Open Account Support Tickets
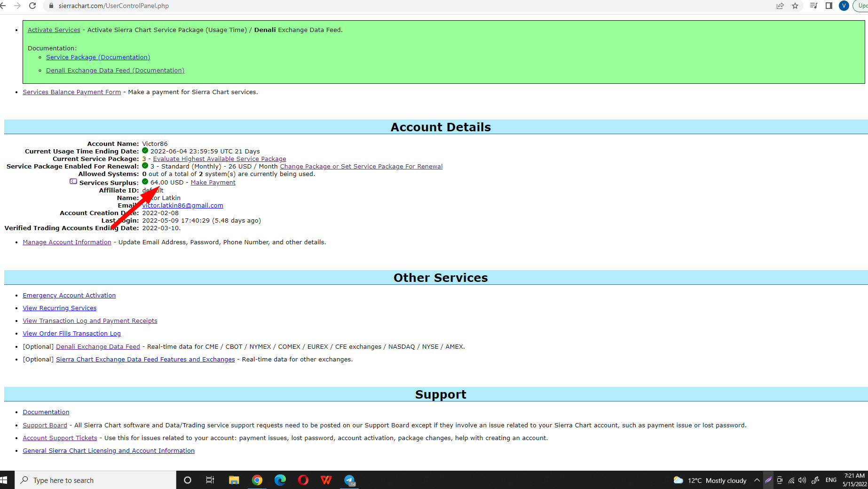The width and height of the screenshot is (868, 489). tap(60, 438)
